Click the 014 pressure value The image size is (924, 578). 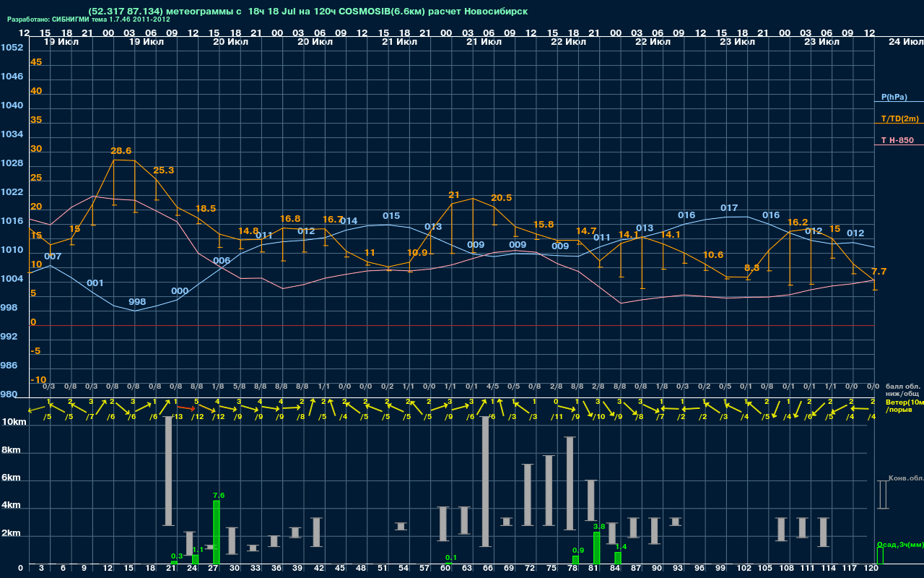[349, 221]
